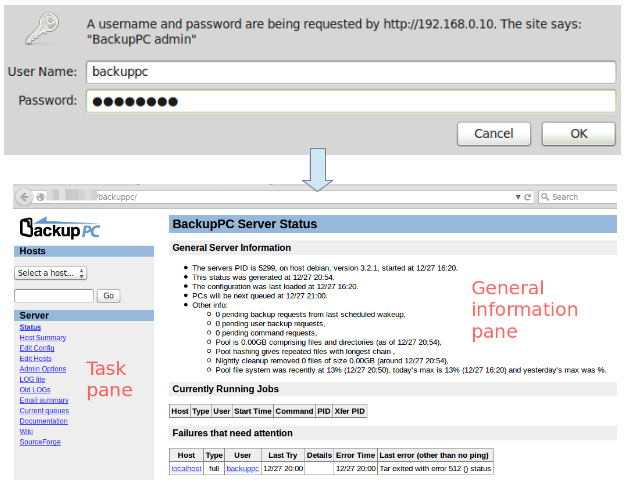Viewport: 635px width, 486px height.
Task: Click the BackupPC Server Status title
Action: (x=245, y=224)
